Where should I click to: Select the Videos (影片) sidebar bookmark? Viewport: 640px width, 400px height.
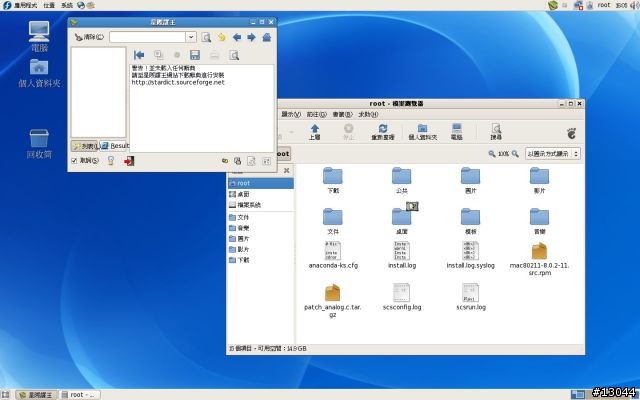click(260, 249)
